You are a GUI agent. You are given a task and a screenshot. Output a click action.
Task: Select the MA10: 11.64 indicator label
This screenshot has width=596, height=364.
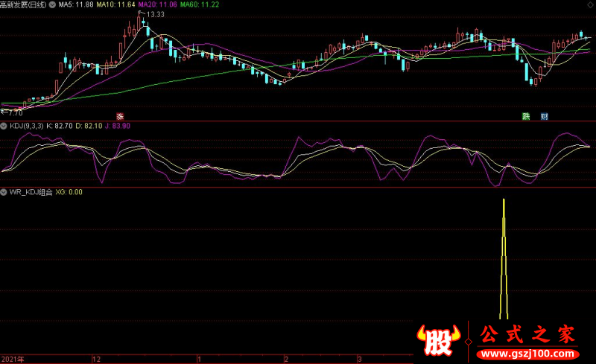coord(115,4)
